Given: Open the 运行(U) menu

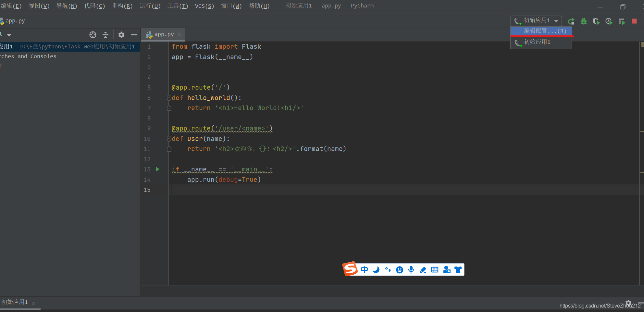Looking at the screenshot, I should tap(150, 6).
